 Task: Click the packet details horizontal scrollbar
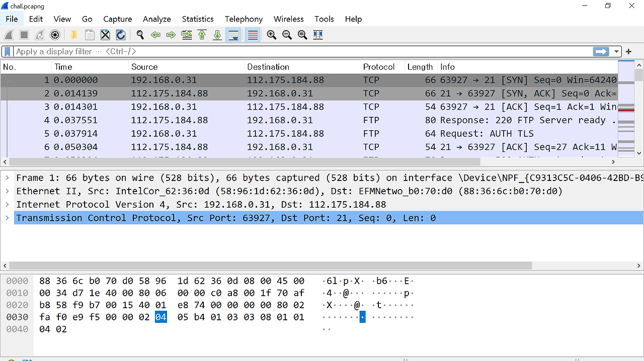coord(271,265)
